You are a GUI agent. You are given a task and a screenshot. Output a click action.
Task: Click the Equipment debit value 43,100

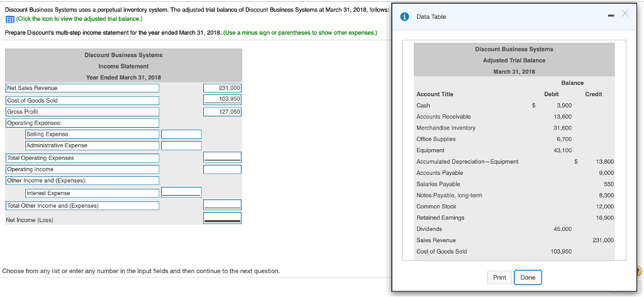coord(563,150)
